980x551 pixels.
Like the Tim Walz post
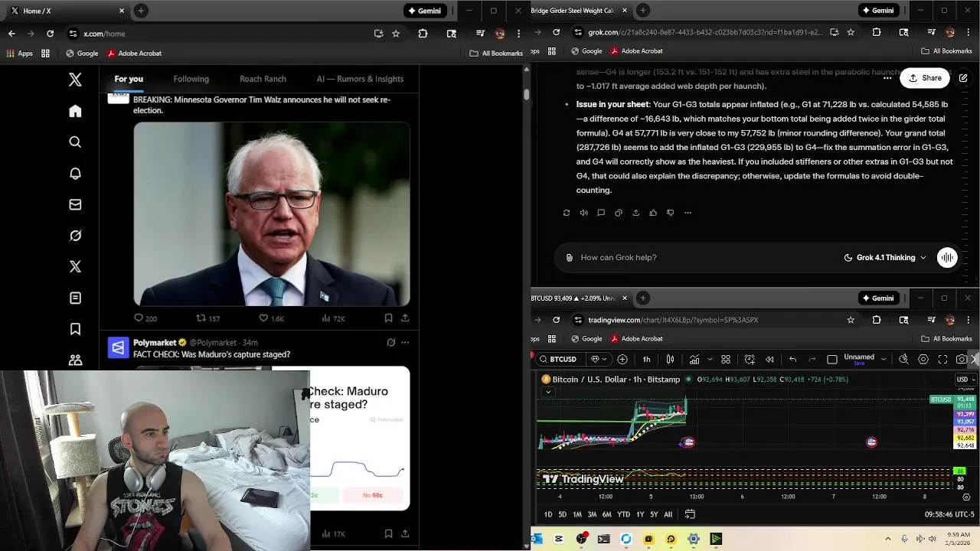(271, 318)
